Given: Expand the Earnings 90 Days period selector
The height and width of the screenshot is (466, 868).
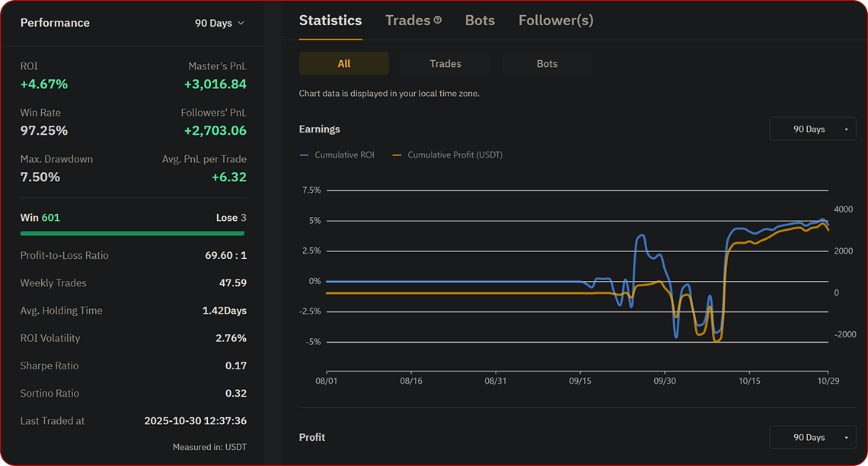Looking at the screenshot, I should point(812,129).
